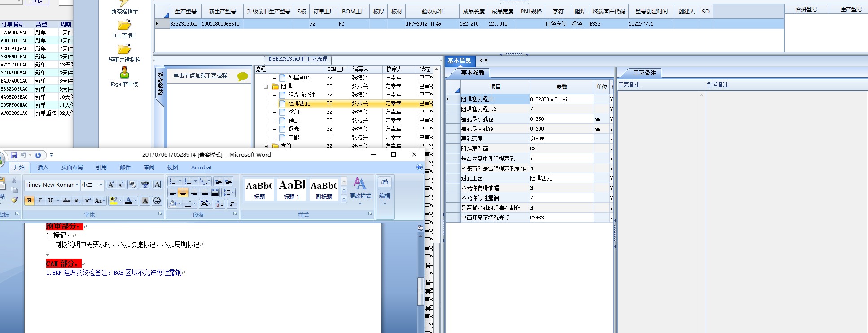Toggle Center alignment in Word
The image size is (868, 333).
click(183, 193)
